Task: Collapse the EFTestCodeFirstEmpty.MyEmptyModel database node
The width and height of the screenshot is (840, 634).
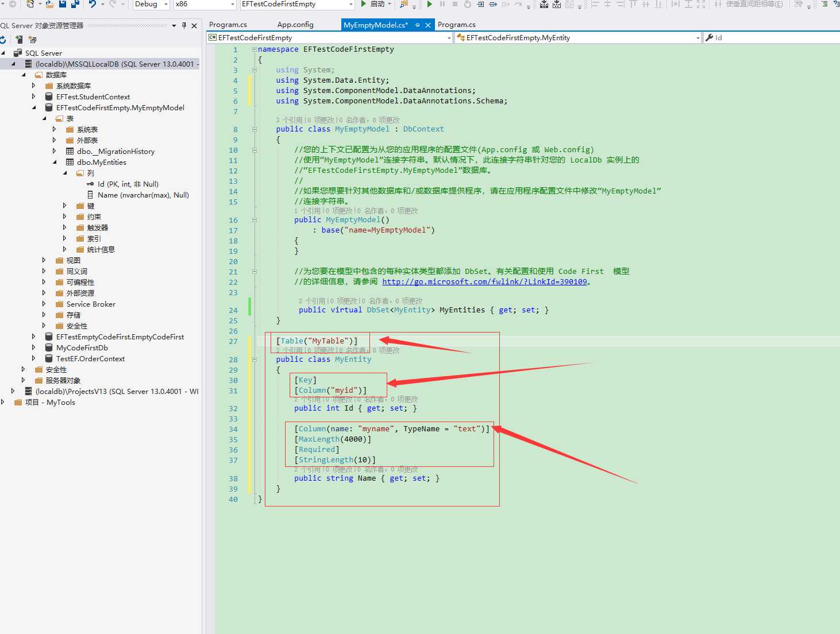Action: coord(34,107)
